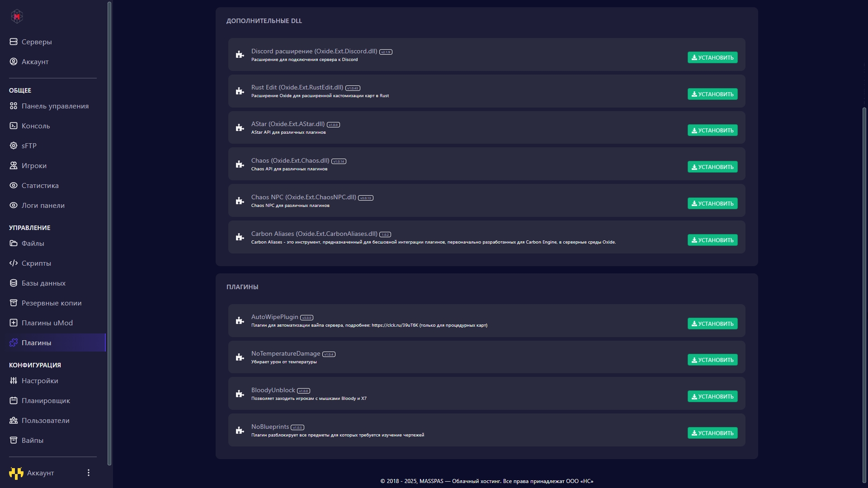Screen dimensions: 868x488
Task: Install the Carbon Aliases extension
Action: pyautogui.click(x=712, y=240)
